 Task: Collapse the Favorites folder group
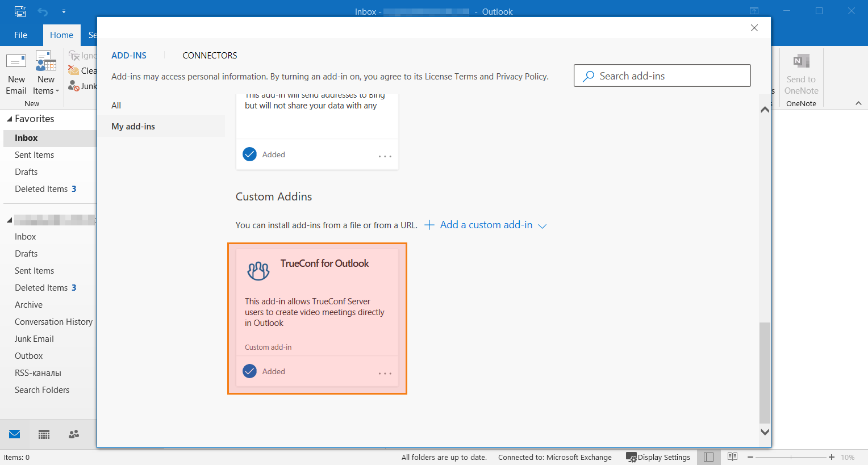tap(9, 119)
